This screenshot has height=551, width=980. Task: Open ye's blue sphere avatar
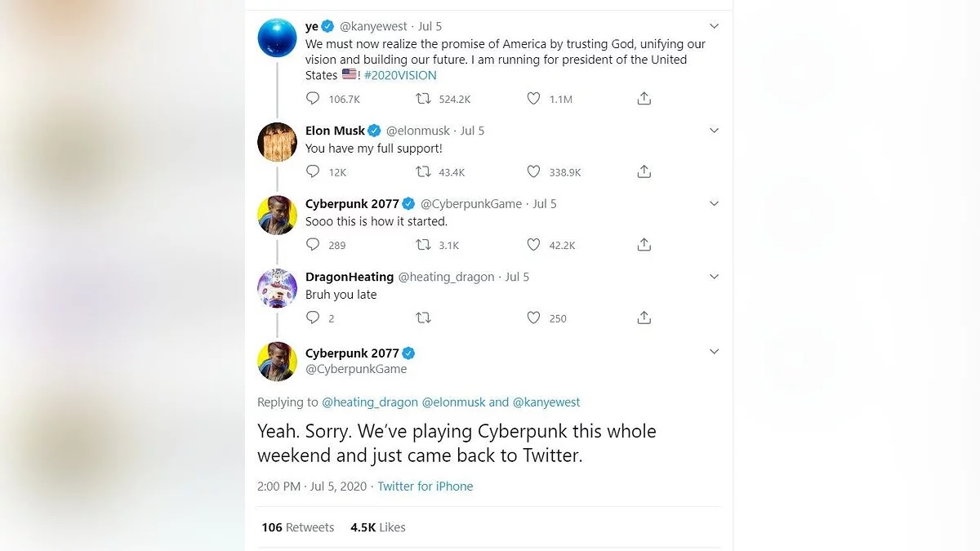click(x=277, y=38)
